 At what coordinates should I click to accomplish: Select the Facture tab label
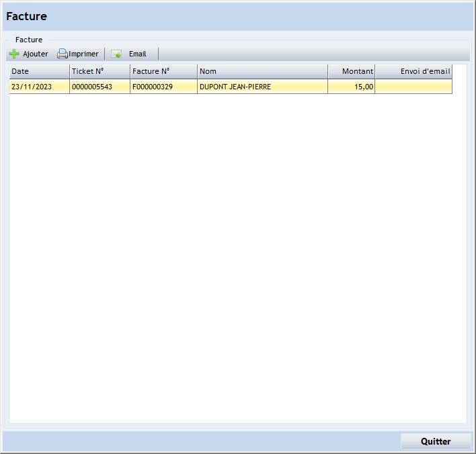pos(29,40)
